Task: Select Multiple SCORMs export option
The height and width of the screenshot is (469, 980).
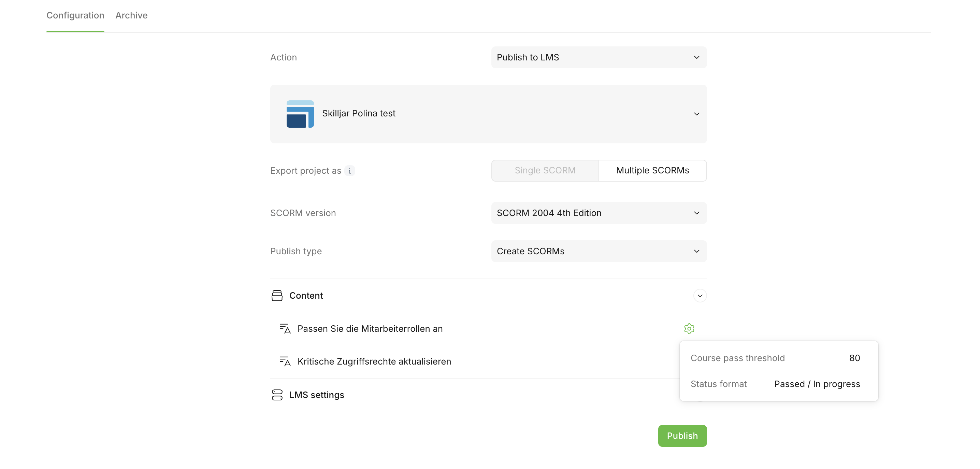Action: click(652, 170)
